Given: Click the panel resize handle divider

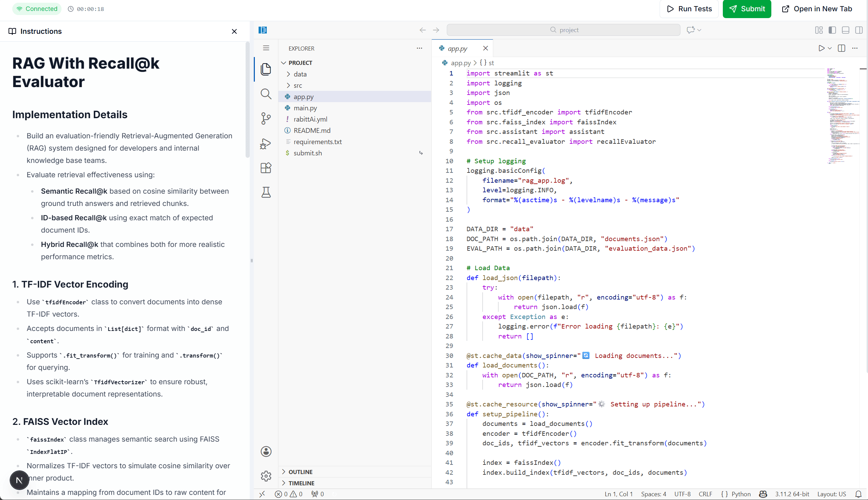Looking at the screenshot, I should coord(252,261).
